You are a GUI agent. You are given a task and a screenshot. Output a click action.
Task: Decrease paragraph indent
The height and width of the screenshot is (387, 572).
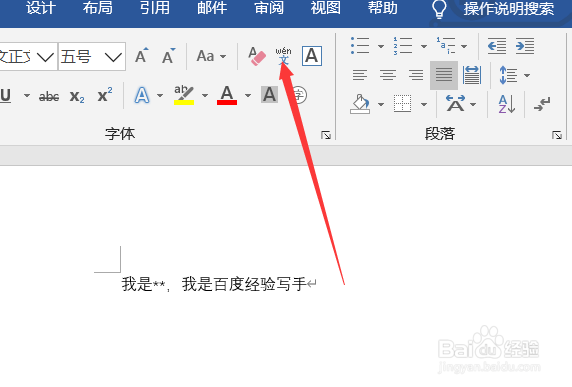coord(497,46)
